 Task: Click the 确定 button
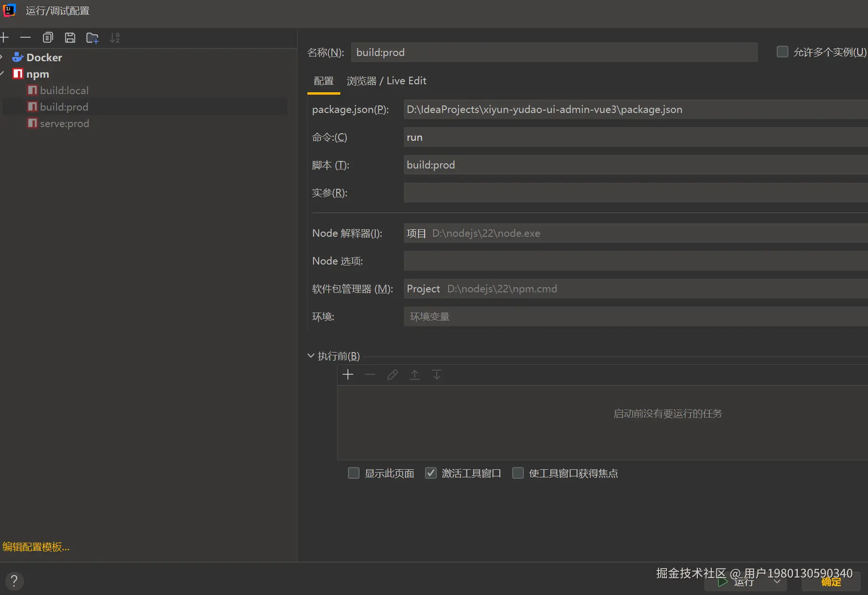(831, 582)
